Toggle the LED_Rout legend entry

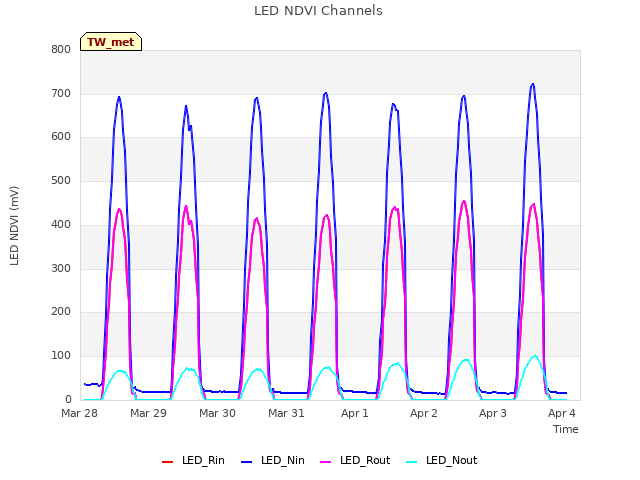click(355, 461)
